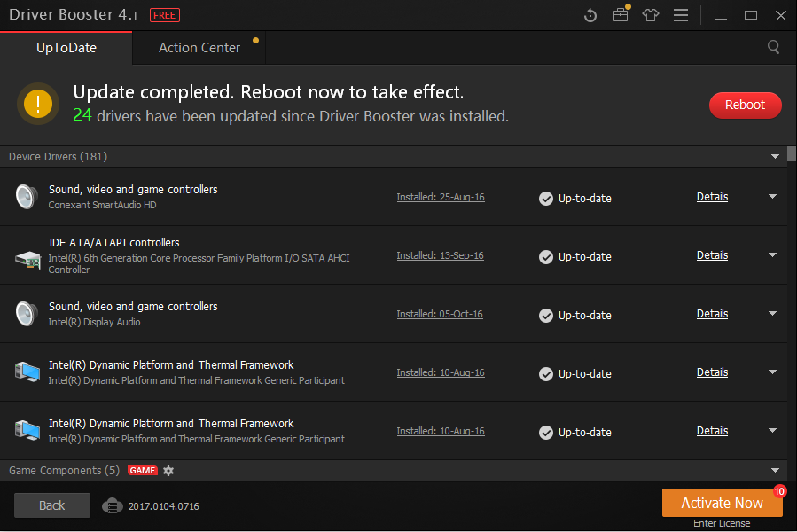797x532 pixels.
Task: Click the database version cloud icon
Action: click(x=112, y=505)
